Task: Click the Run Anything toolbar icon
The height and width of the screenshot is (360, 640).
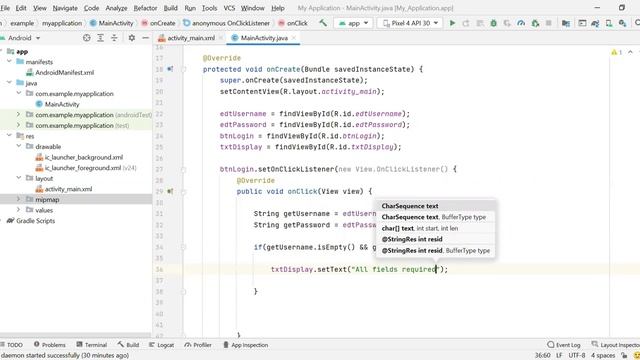Action: coord(582,23)
